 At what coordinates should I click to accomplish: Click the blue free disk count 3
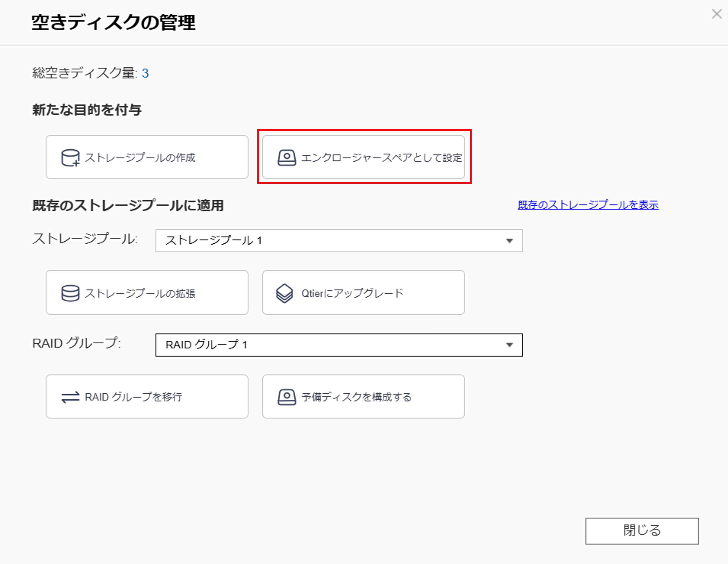145,73
